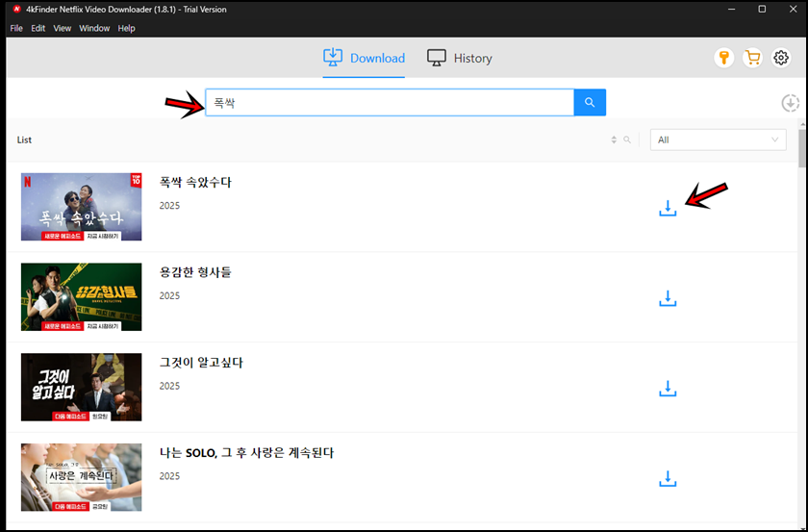Download 나는 SOLO via its download icon
The height and width of the screenshot is (532, 808).
[x=668, y=478]
